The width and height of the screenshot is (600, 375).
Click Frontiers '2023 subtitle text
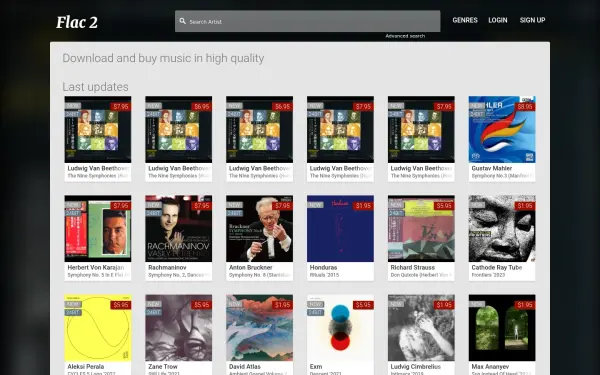tap(488, 275)
